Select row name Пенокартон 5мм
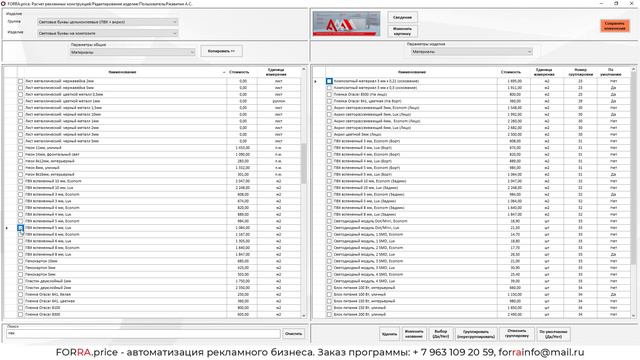This screenshot has height=360, width=640. [x=40, y=274]
